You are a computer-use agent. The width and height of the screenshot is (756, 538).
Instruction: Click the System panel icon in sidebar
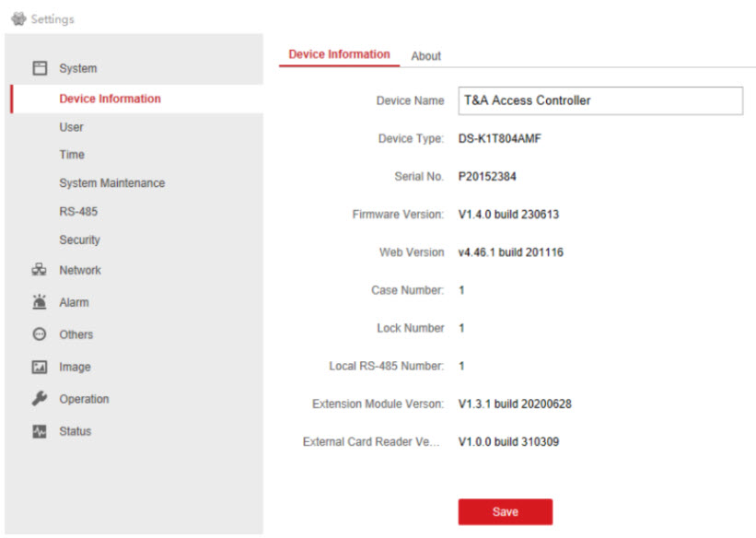tap(40, 68)
